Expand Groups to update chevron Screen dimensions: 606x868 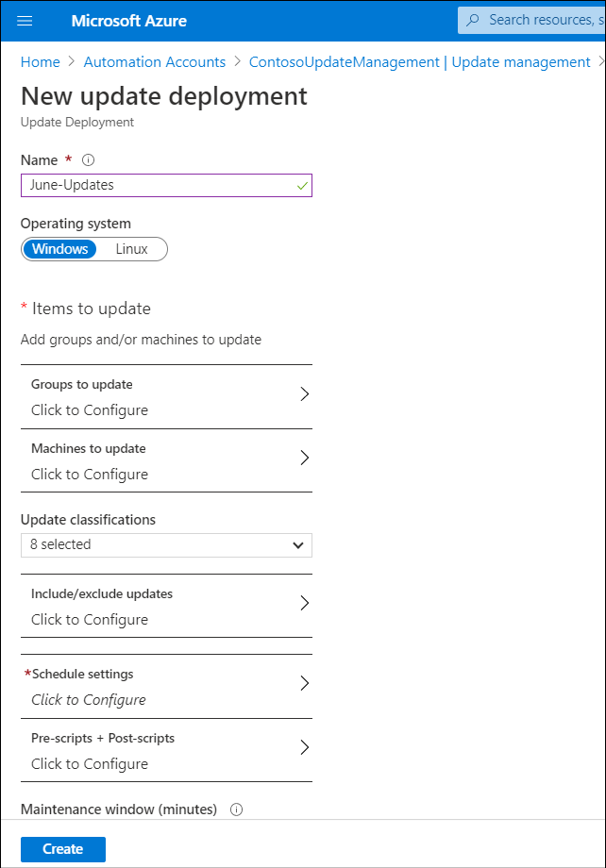pyautogui.click(x=304, y=394)
